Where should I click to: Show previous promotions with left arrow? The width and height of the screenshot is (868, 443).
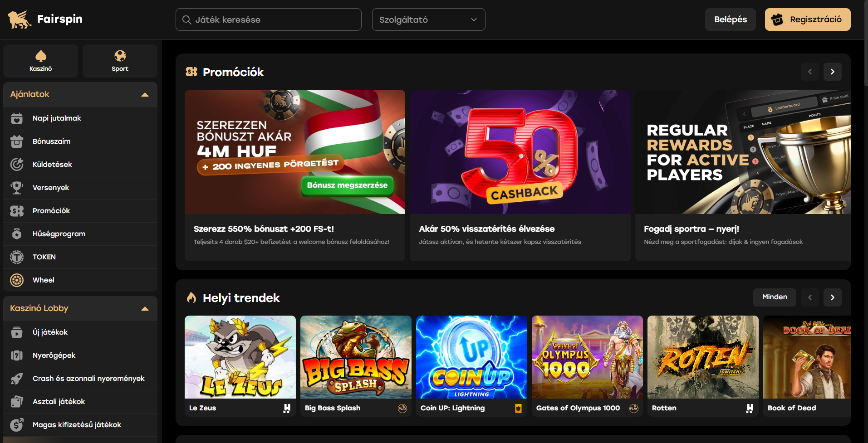coord(810,72)
